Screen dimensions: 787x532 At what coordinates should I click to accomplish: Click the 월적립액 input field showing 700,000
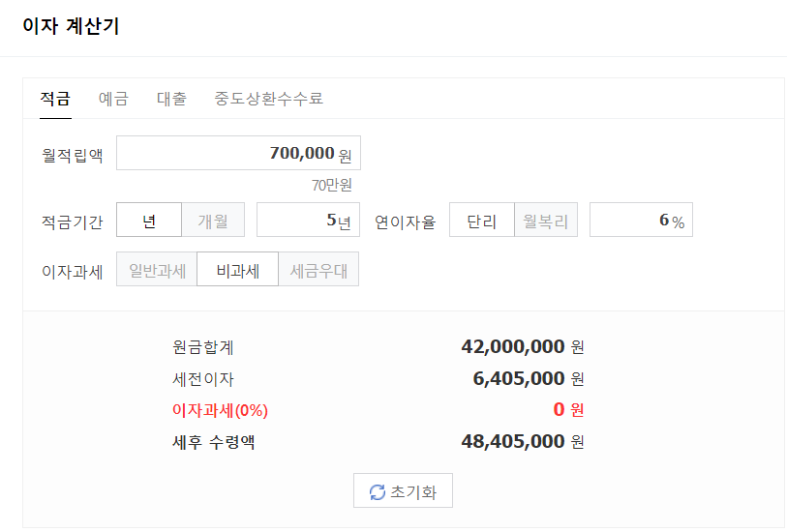(x=238, y=153)
